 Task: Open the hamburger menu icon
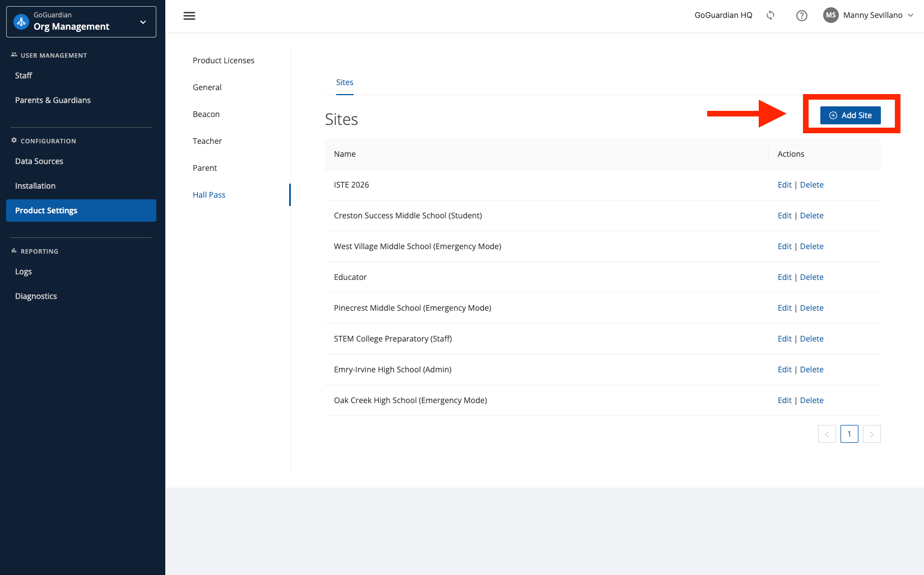coord(189,16)
